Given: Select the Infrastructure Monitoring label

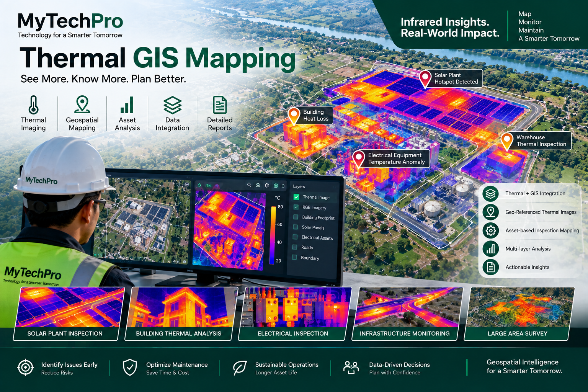Looking at the screenshot, I should click(x=405, y=333).
